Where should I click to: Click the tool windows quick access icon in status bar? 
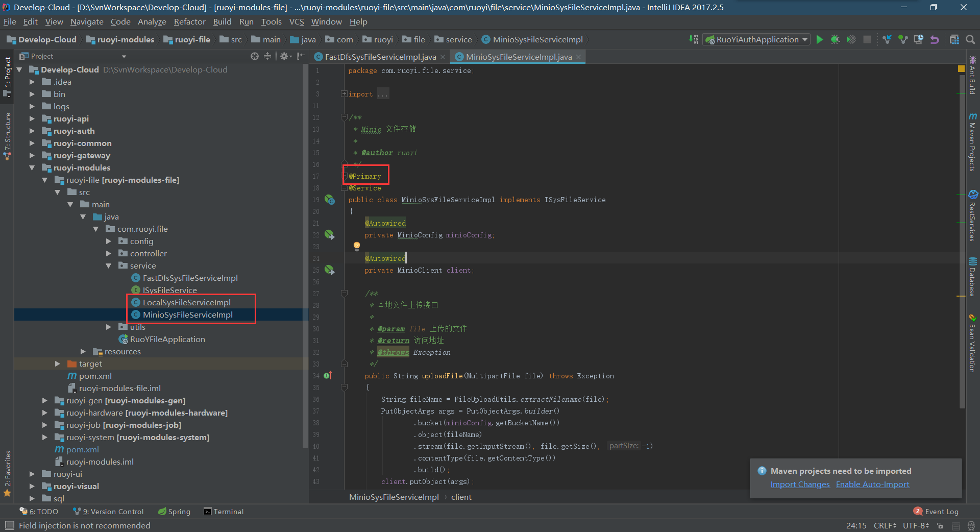9,525
